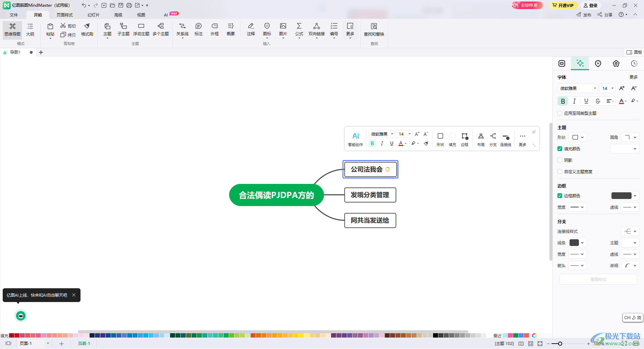Expand the topic Shape (形状) dropdown
The image size is (644, 349).
578,137
